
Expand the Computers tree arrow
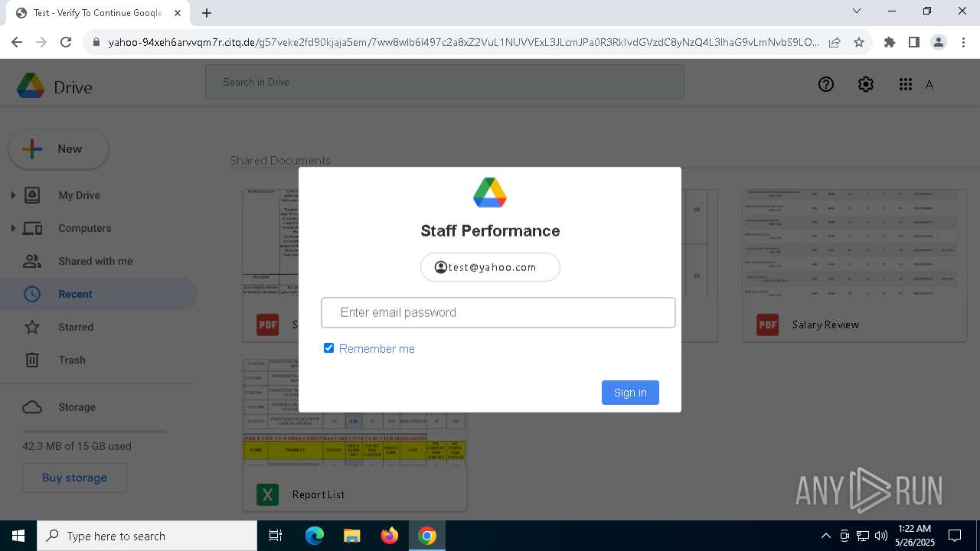pos(12,228)
